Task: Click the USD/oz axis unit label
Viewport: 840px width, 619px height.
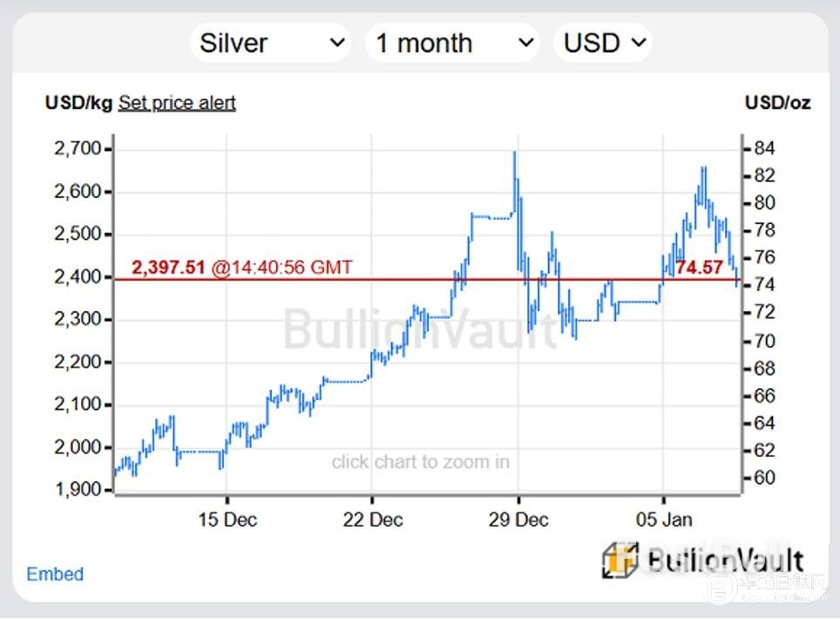Action: pyautogui.click(x=777, y=103)
